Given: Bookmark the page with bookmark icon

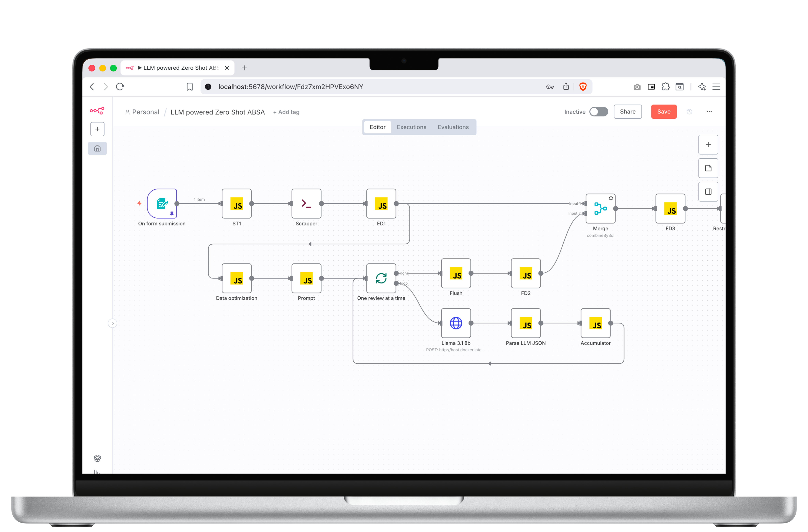Looking at the screenshot, I should point(190,87).
